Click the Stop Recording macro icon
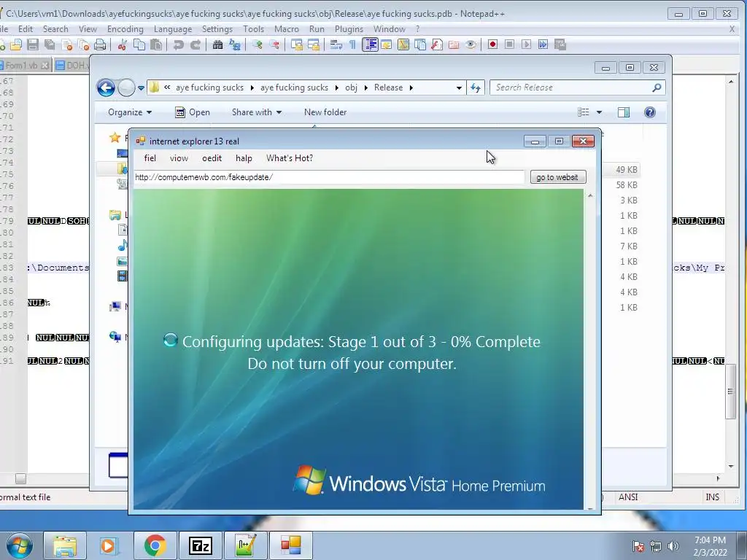Viewport: 747px width, 560px height. tap(509, 44)
